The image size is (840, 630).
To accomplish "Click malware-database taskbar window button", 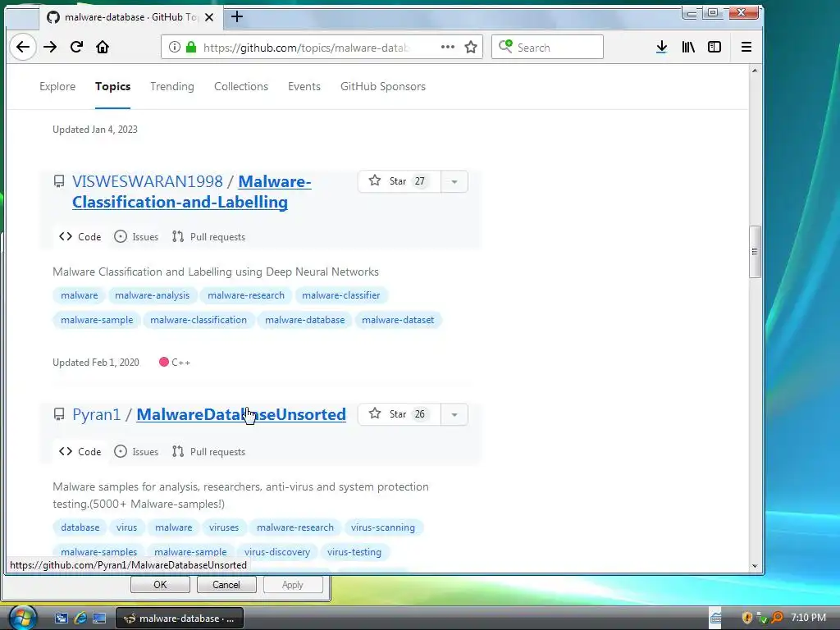I will tap(180, 619).
